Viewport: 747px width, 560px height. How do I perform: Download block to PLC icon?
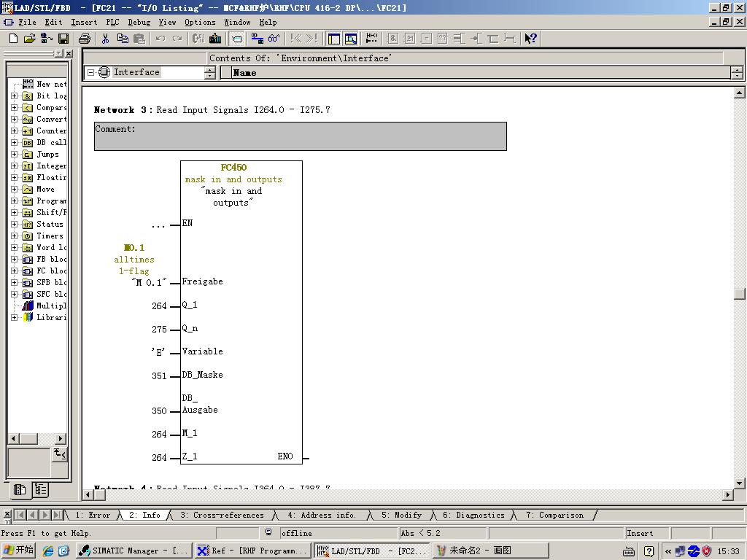point(215,39)
